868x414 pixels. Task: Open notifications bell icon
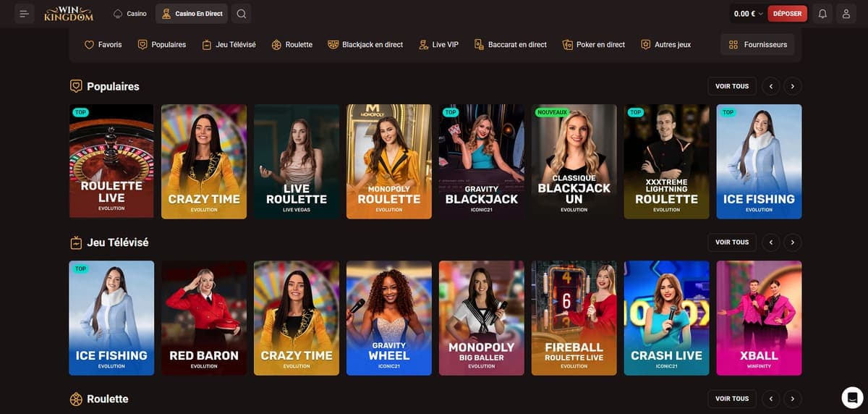point(822,14)
